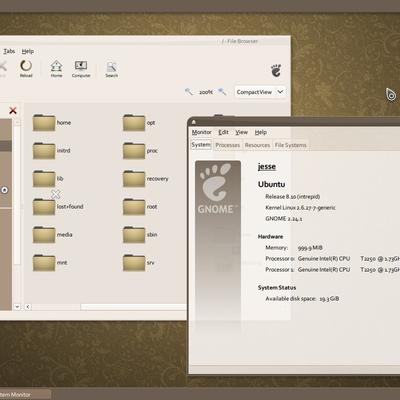Click 'Kernel Linux 2.6.27-7-generic' text
400x400 pixels.
coord(300,207)
